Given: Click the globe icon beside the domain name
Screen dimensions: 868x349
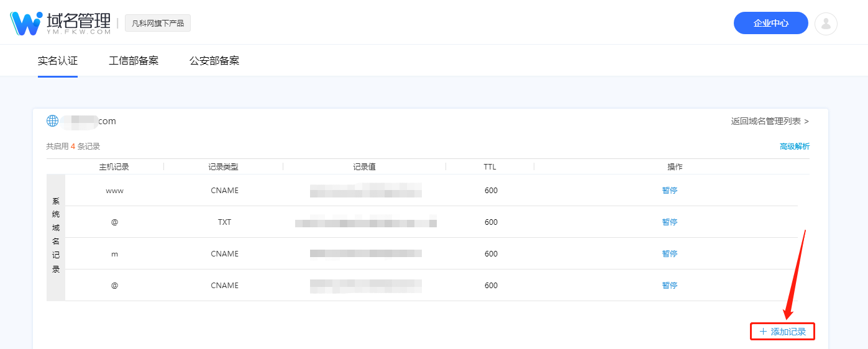Looking at the screenshot, I should coord(52,120).
